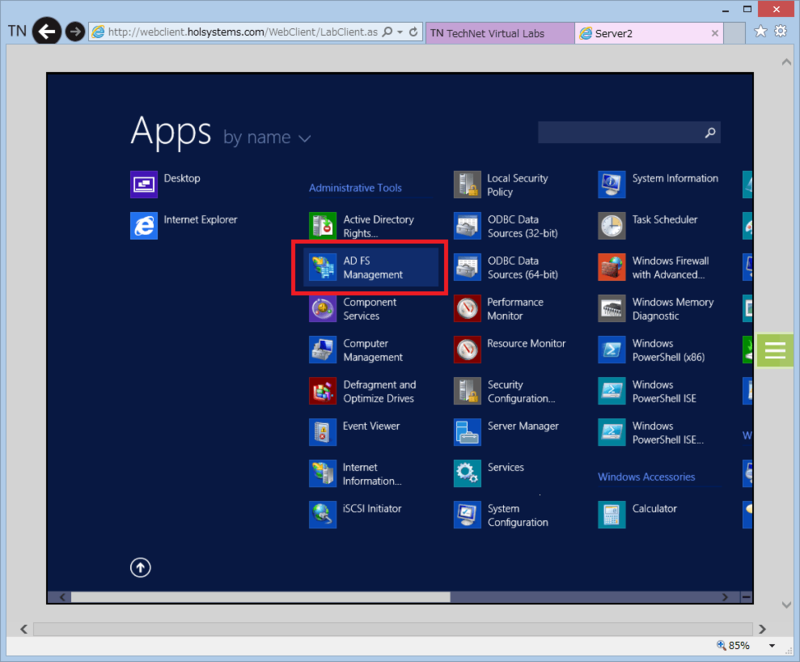Image resolution: width=800 pixels, height=662 pixels.
Task: Open AD FS Management icon
Action: (x=322, y=267)
